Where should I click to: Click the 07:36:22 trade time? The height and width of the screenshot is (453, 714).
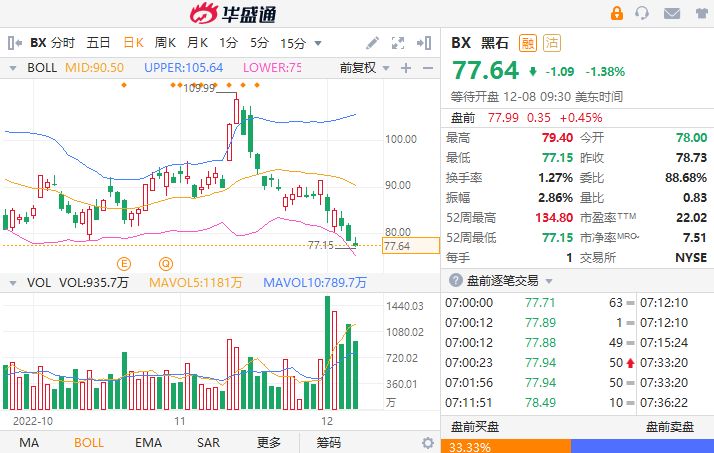(664, 402)
